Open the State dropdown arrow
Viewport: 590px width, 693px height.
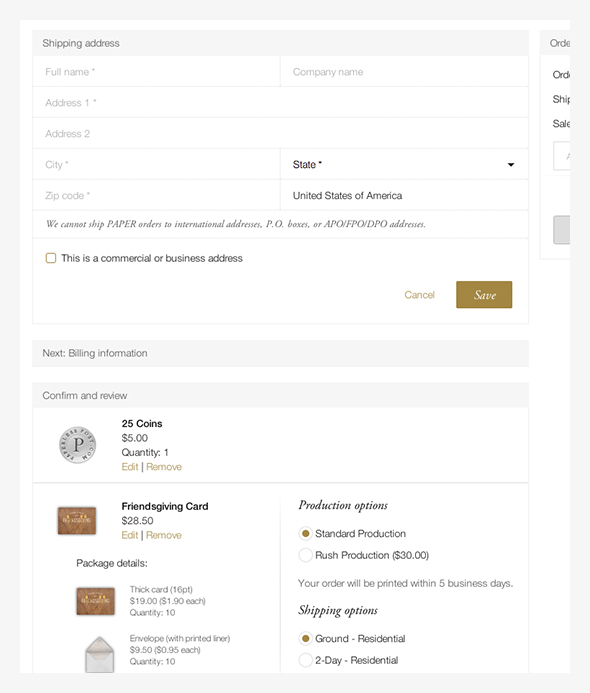click(x=511, y=164)
